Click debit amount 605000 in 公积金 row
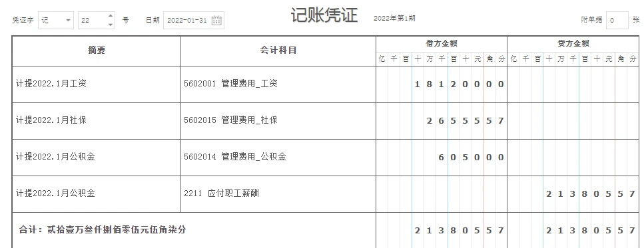The image size is (644, 248). 442,158
